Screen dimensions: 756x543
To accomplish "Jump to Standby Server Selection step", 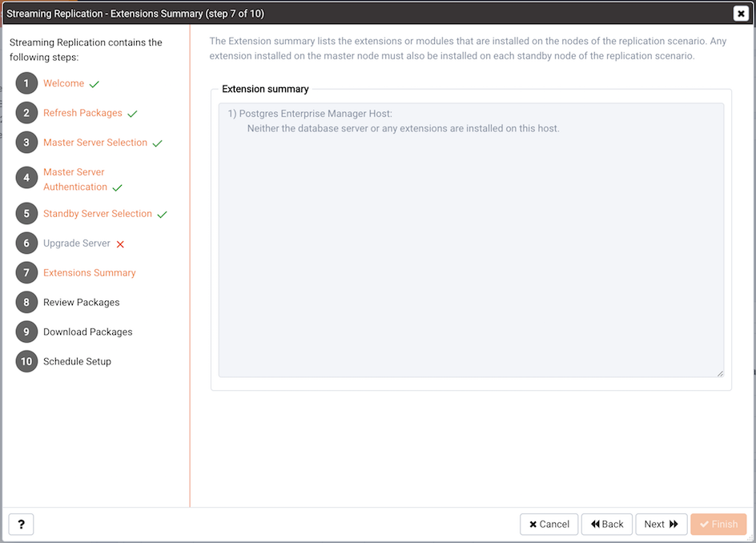I will point(98,214).
